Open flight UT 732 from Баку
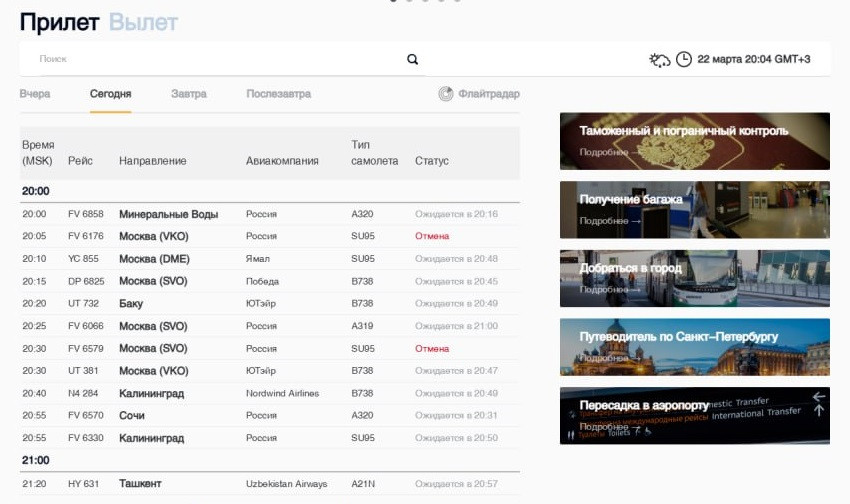This screenshot has height=504, width=850. [x=269, y=304]
